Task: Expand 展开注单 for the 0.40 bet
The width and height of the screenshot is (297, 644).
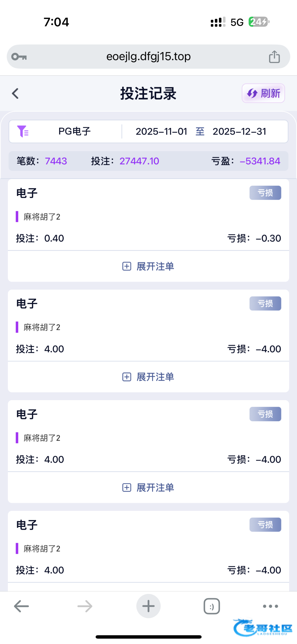Action: pyautogui.click(x=148, y=266)
